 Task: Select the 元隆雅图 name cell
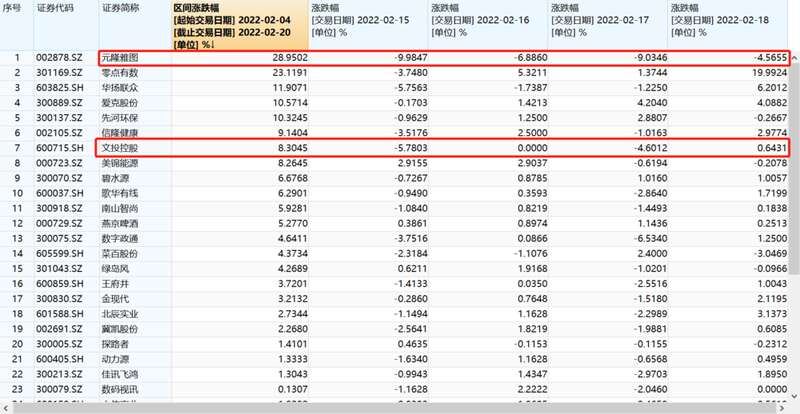click(x=120, y=58)
